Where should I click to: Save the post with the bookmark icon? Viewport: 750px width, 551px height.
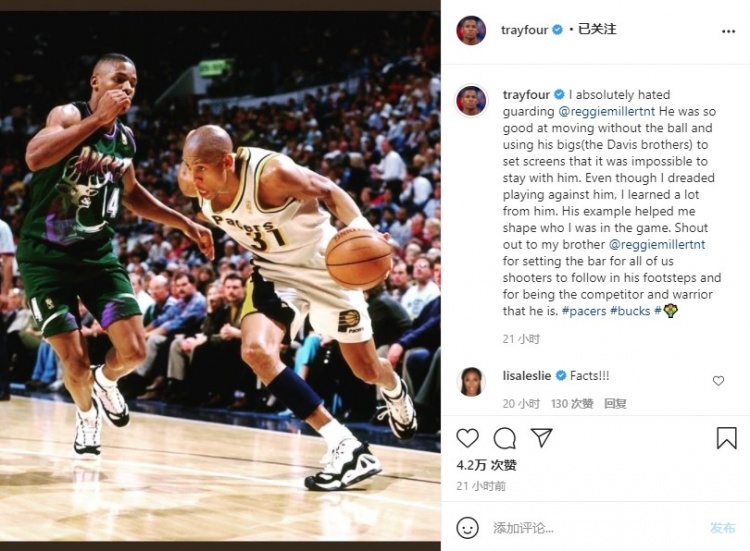click(726, 438)
